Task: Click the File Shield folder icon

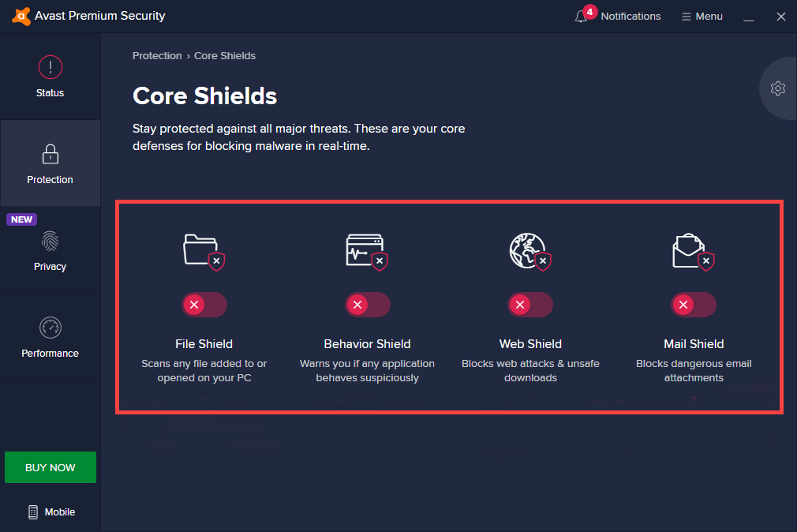Action: coord(200,249)
